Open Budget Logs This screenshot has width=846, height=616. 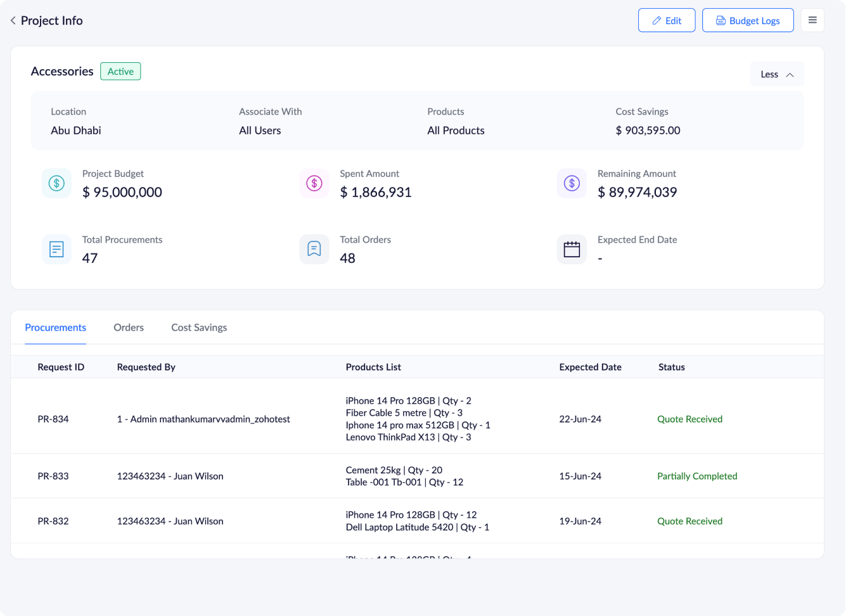click(748, 20)
